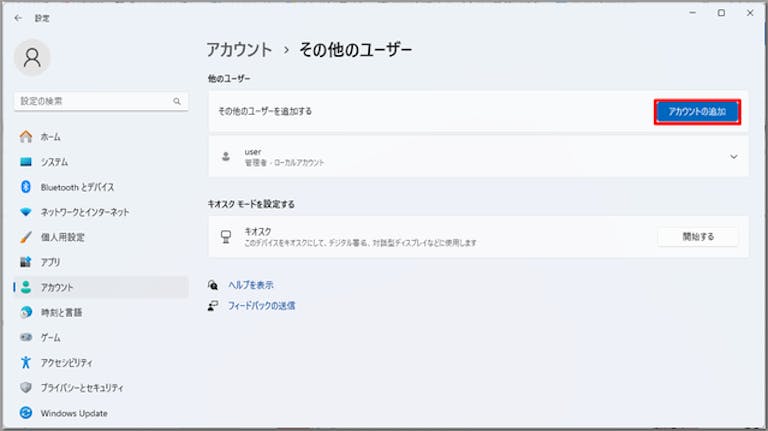
Task: Click the network Wi-Fi icon
Action: click(26, 212)
